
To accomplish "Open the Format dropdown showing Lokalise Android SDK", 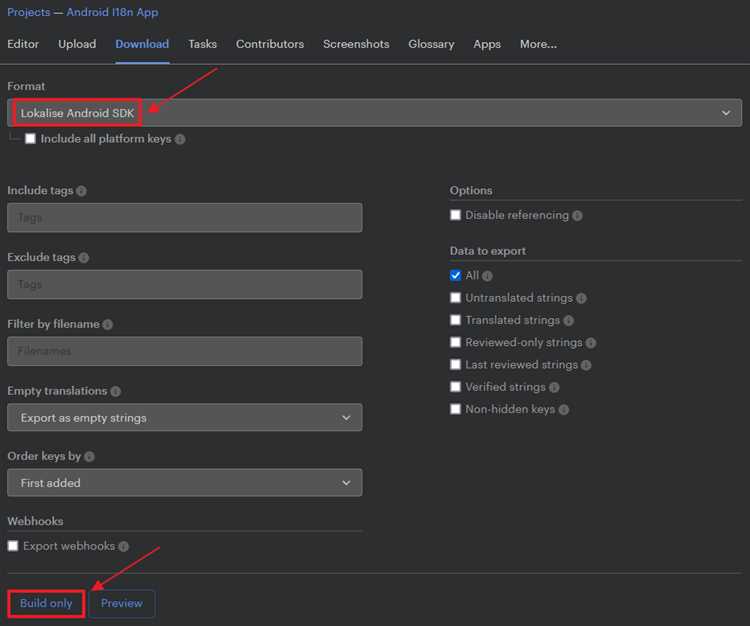I will pyautogui.click(x=375, y=113).
